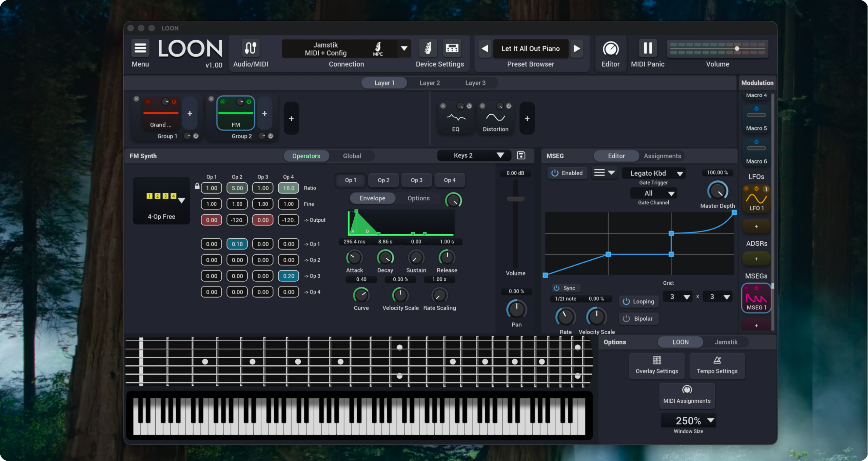Click the MIDI Panic icon
Viewport: 868px width, 461px height.
tap(648, 48)
